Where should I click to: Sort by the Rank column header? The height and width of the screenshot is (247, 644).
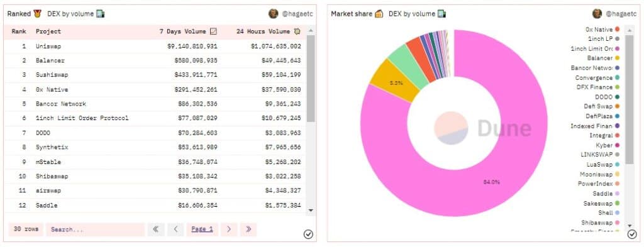point(19,31)
